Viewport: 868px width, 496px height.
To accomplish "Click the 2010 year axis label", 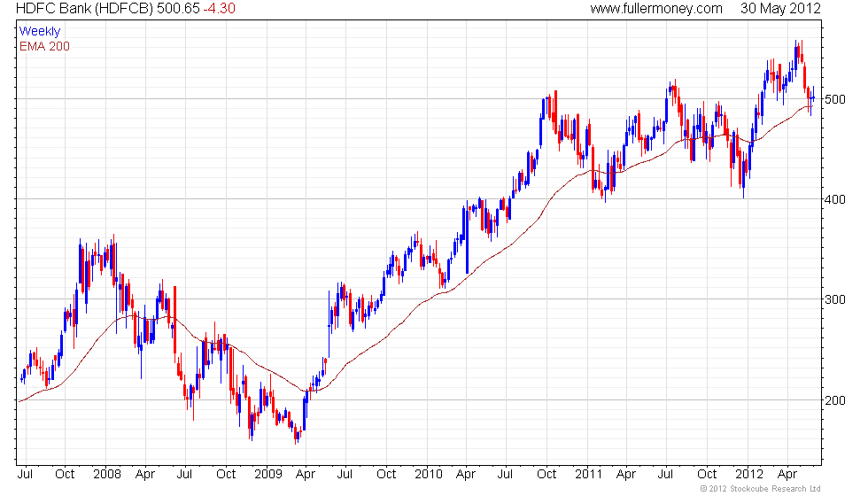I will pyautogui.click(x=429, y=474).
